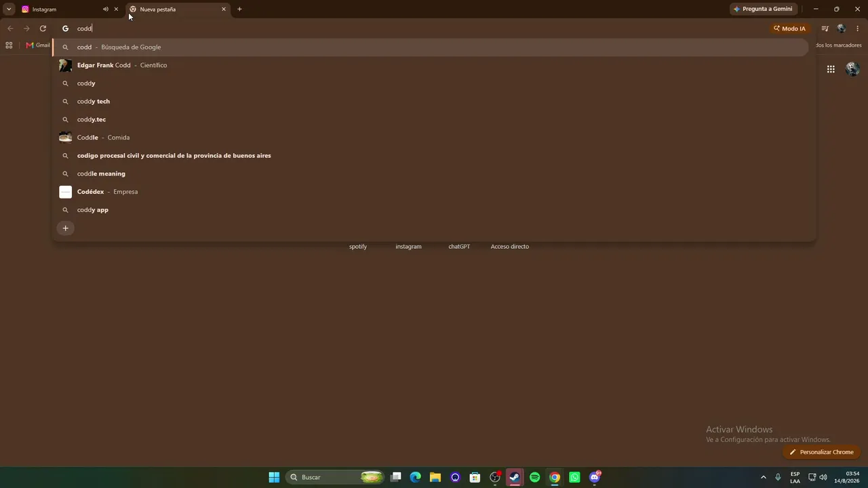Image resolution: width=868 pixels, height=488 pixels.
Task: Click the microphone tray icon
Action: 778,477
